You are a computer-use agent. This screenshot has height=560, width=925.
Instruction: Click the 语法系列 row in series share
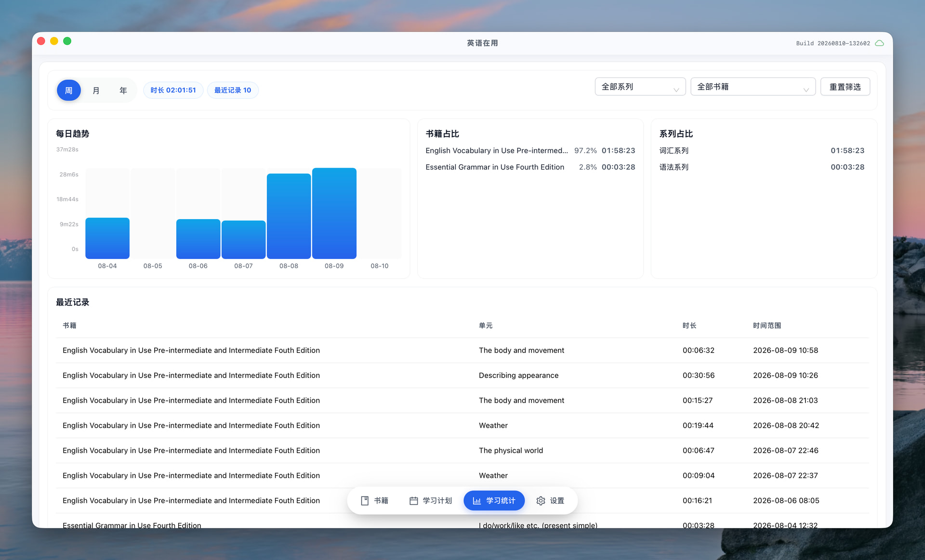(762, 167)
